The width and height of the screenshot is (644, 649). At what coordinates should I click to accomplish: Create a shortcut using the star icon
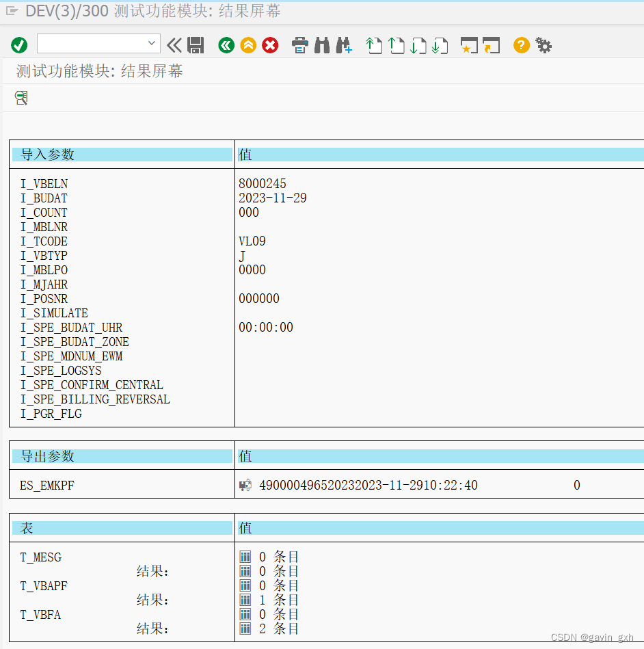click(470, 45)
